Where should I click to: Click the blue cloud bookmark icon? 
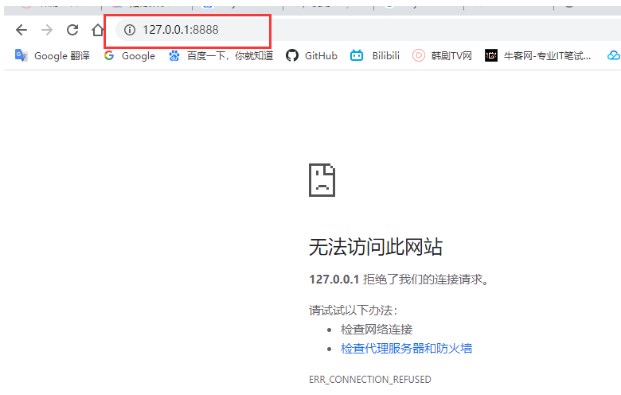[x=613, y=55]
